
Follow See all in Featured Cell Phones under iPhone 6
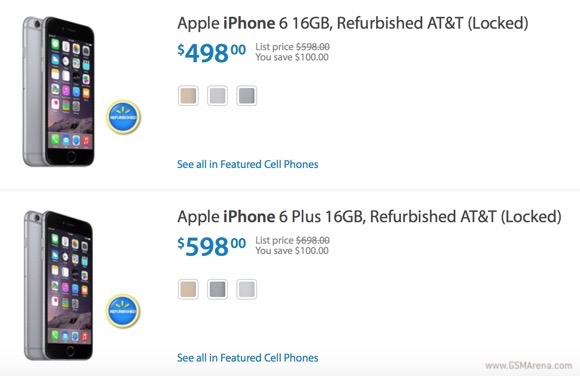(x=247, y=164)
